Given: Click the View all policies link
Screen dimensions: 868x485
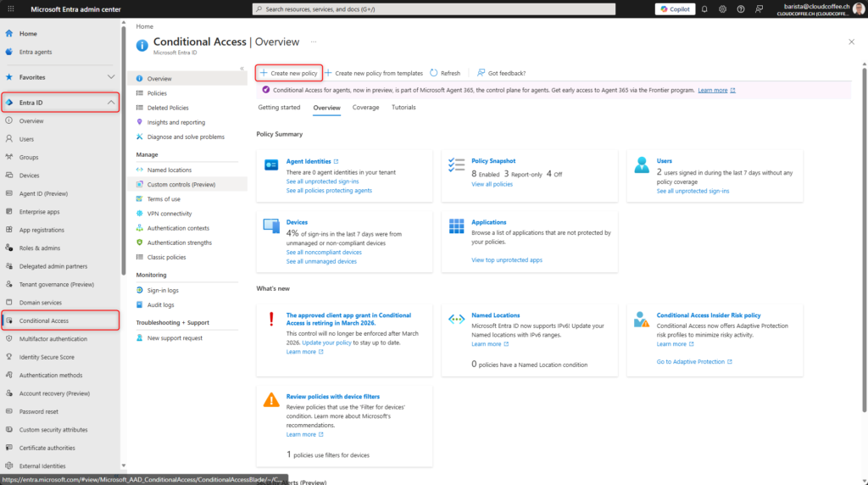Looking at the screenshot, I should (x=492, y=184).
